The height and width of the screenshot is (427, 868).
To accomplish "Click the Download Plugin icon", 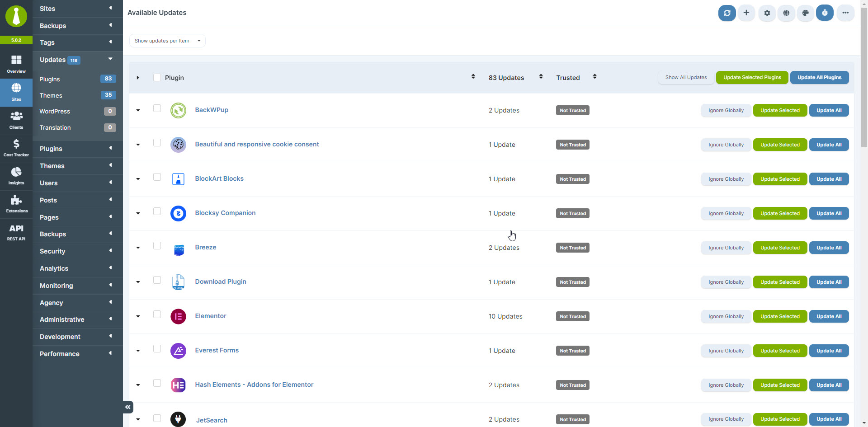I will pos(178,282).
